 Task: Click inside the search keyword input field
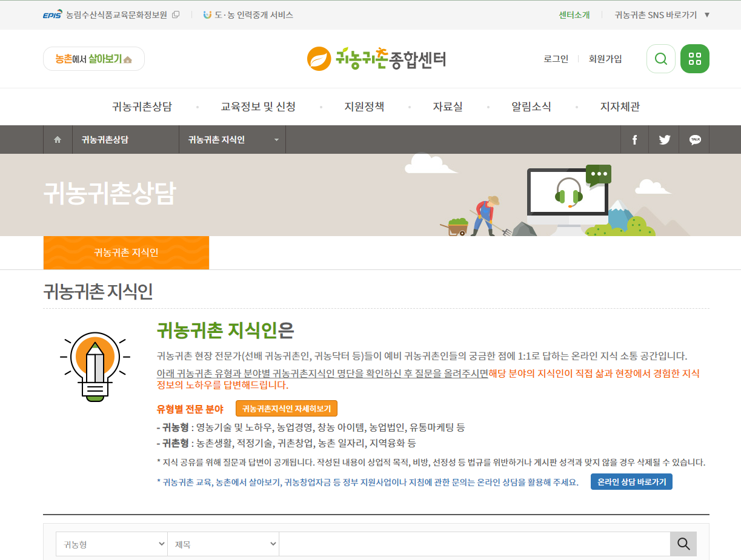click(473, 544)
